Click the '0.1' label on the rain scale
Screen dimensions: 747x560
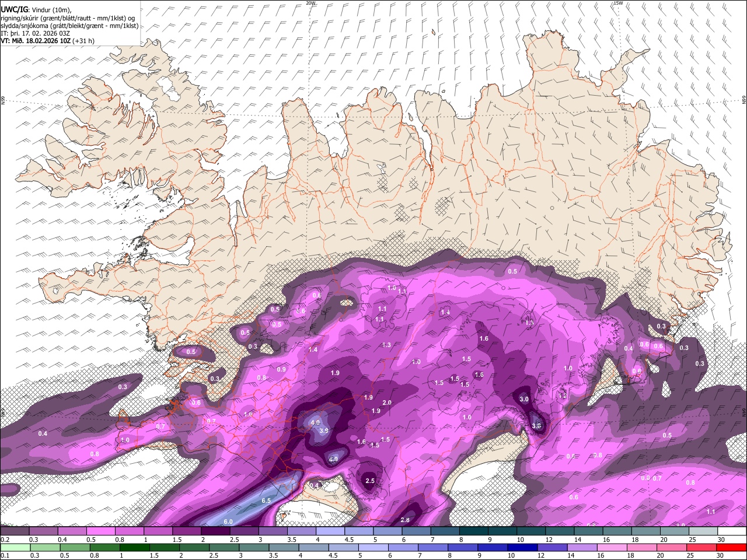tap(5, 556)
